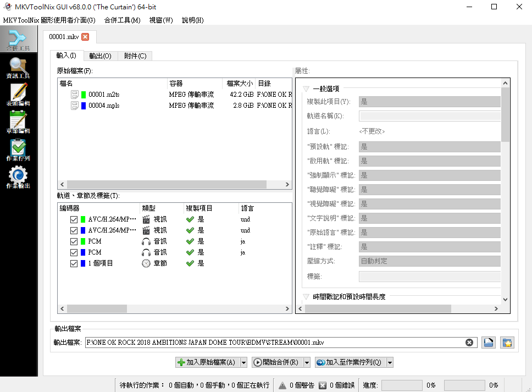Select the 00004.mpls source file row
The image size is (532, 392).
(x=175, y=106)
